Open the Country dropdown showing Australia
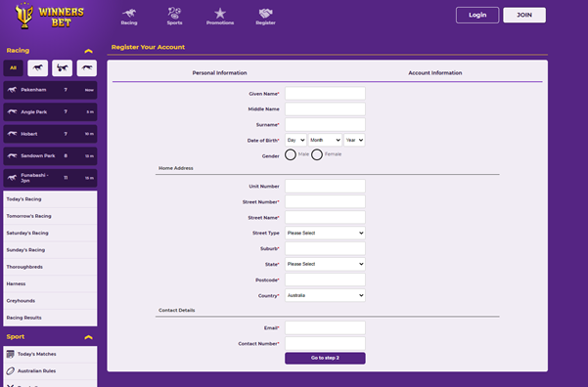 point(325,295)
